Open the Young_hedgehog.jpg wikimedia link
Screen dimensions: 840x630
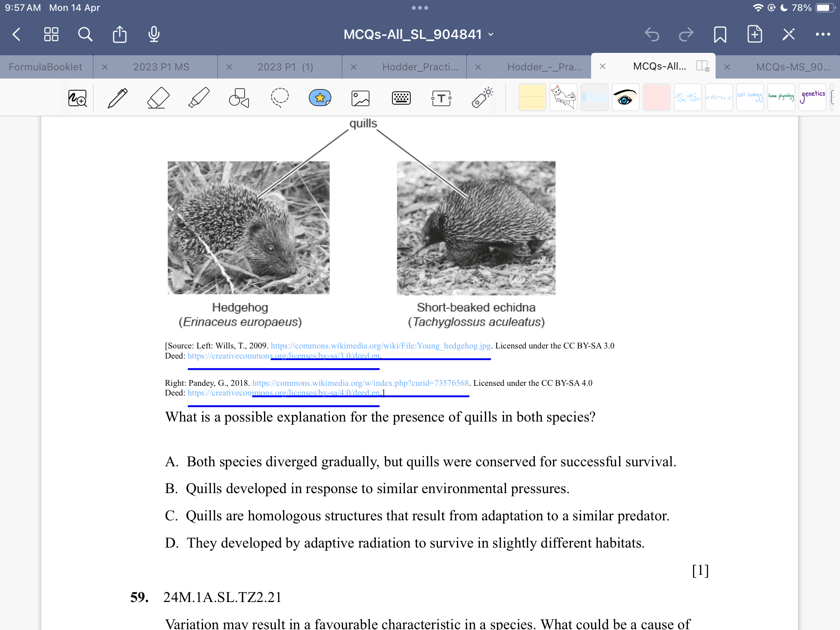coord(381,346)
